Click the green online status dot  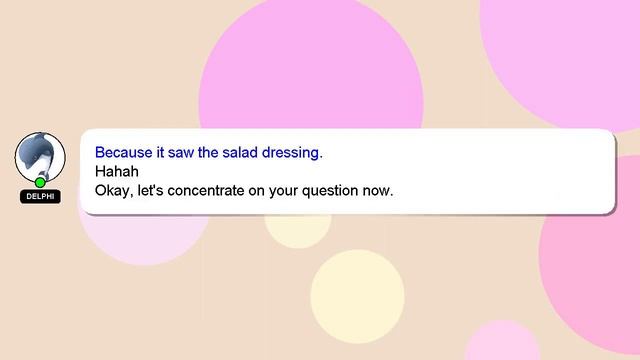(x=40, y=182)
